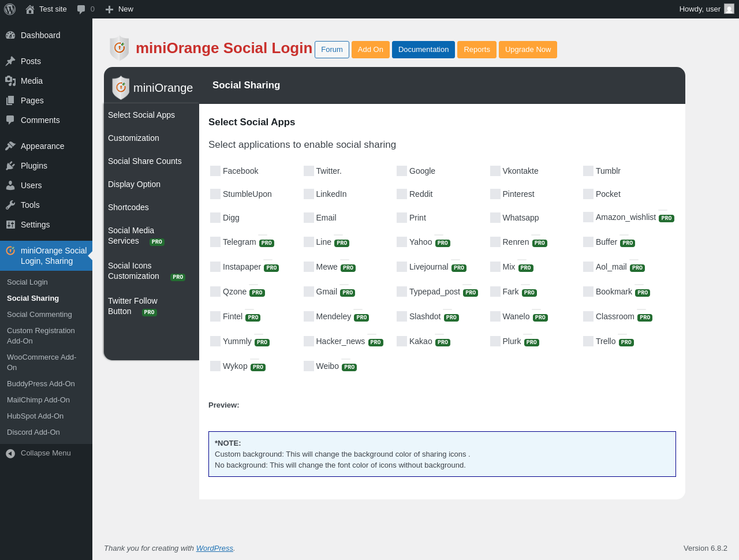The image size is (739, 560).
Task: Click the Appearance brush icon
Action: [x=10, y=146]
